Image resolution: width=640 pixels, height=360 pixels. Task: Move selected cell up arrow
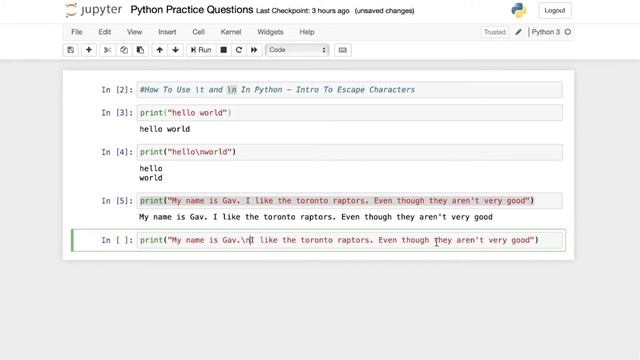(x=160, y=50)
